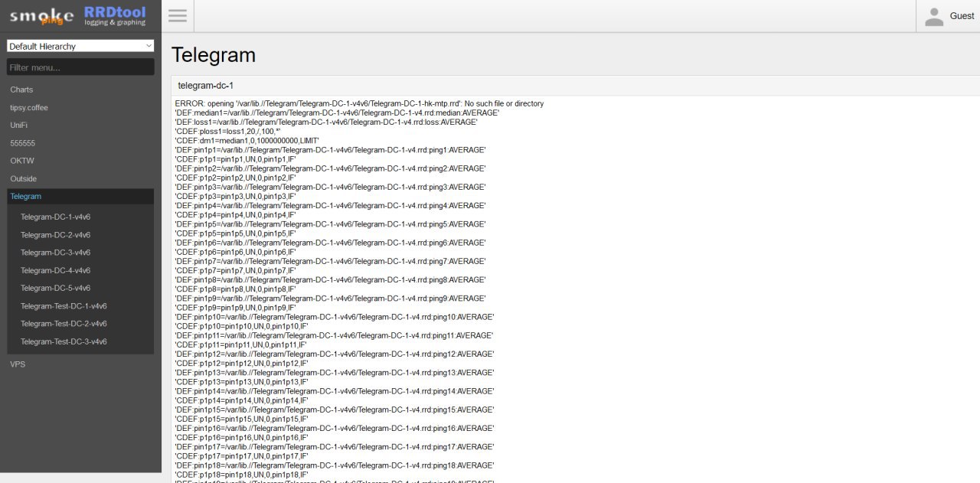Viewport: 980px width, 483px height.
Task: Open the 555555 menu entry
Action: (x=22, y=143)
